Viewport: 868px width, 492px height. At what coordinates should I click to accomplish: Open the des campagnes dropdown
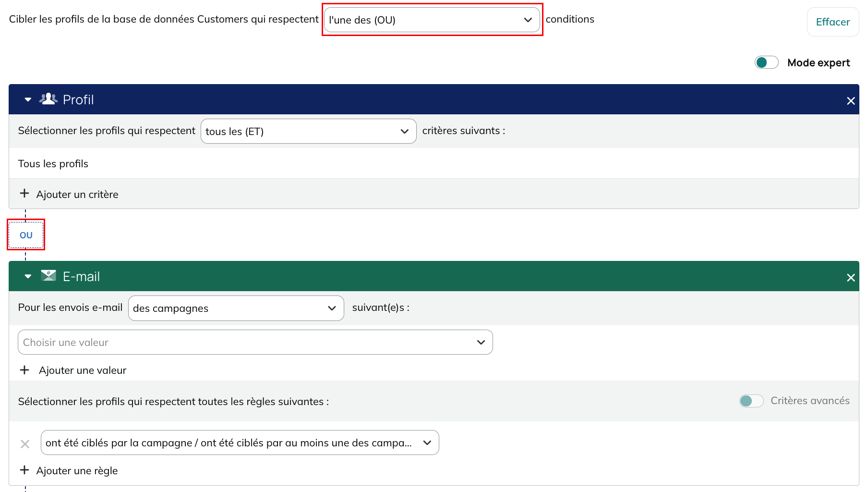coord(236,308)
